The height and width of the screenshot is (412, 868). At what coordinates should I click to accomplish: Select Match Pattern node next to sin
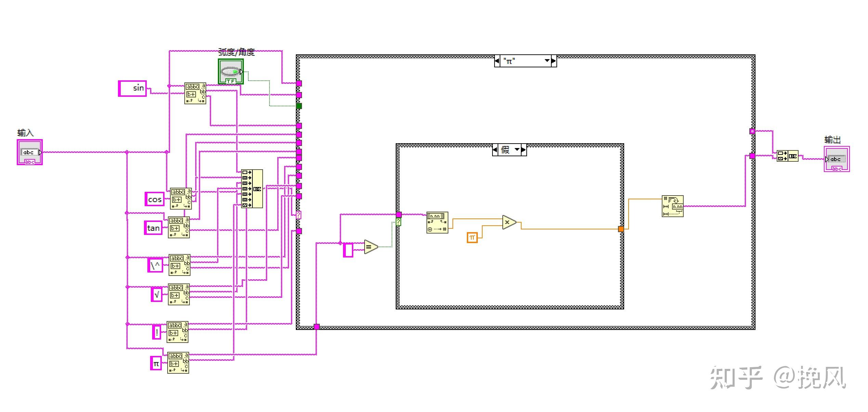coord(195,93)
